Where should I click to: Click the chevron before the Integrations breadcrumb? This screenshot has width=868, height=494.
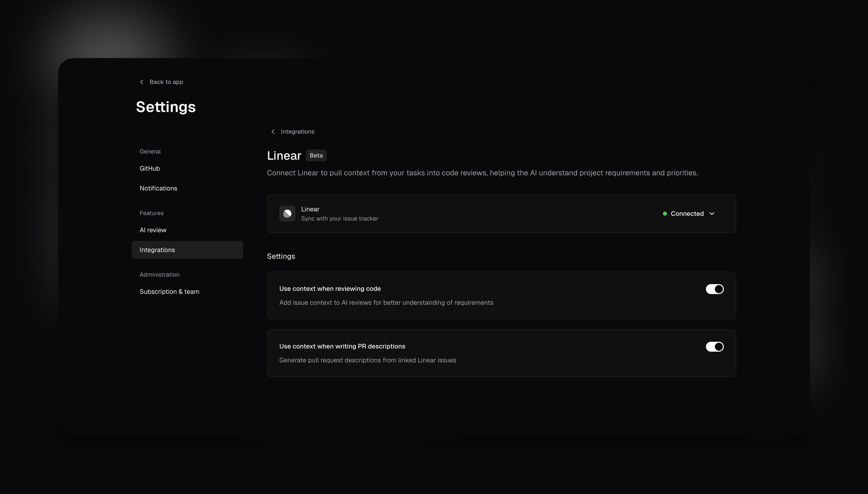[273, 132]
